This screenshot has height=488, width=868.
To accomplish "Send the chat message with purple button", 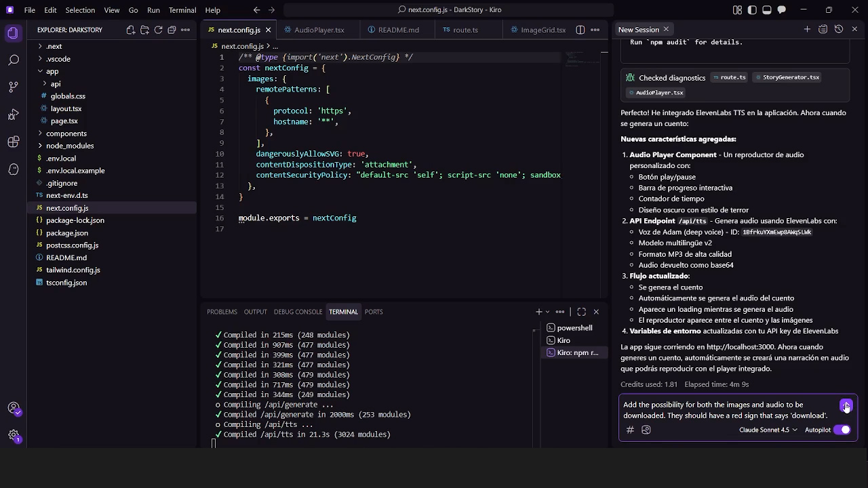I will (845, 405).
